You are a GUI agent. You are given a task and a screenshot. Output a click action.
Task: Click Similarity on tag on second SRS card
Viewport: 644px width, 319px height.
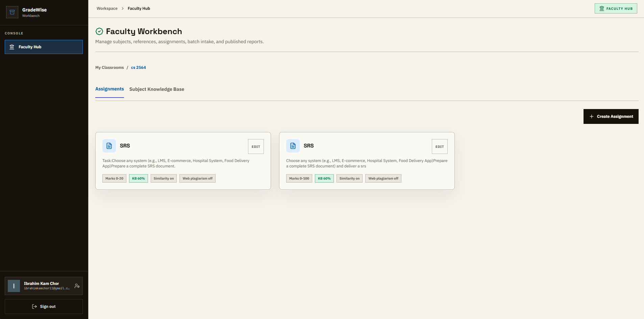(349, 179)
